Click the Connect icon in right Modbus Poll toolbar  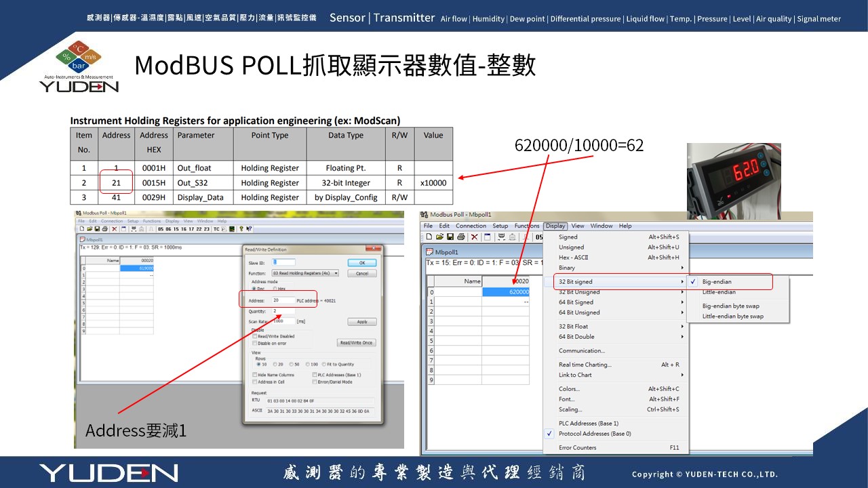pyautogui.click(x=501, y=237)
